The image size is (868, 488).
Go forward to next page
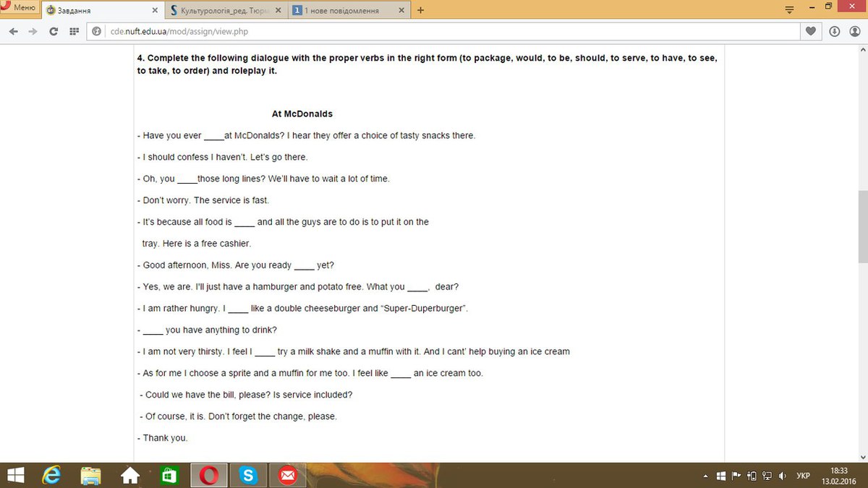(33, 32)
